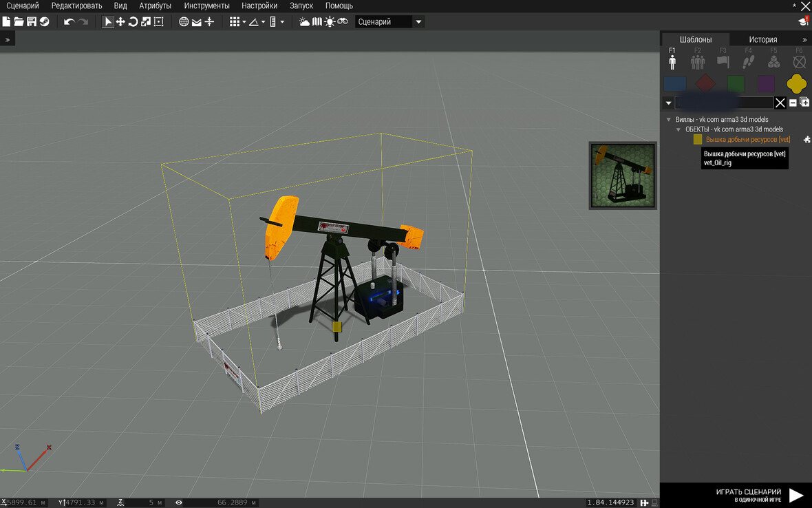Switch to Groups mode (F2) icon

(698, 62)
